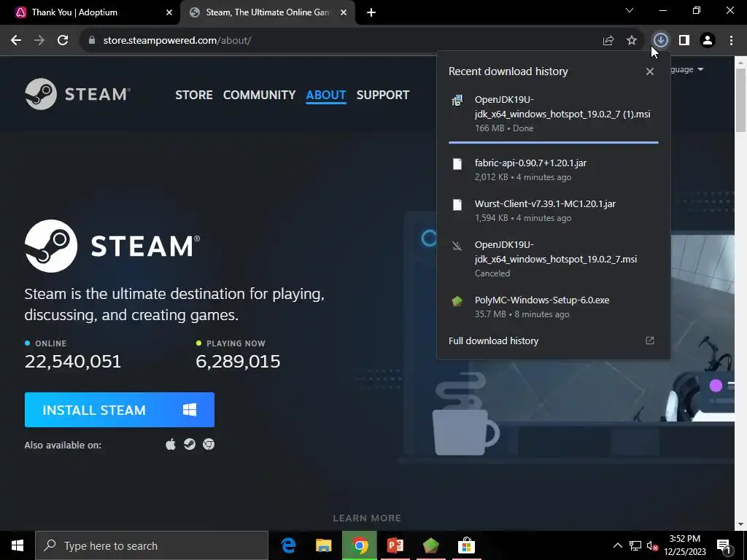Click the fabric-api jar file icon
This screenshot has width=747, height=560.
pyautogui.click(x=457, y=164)
